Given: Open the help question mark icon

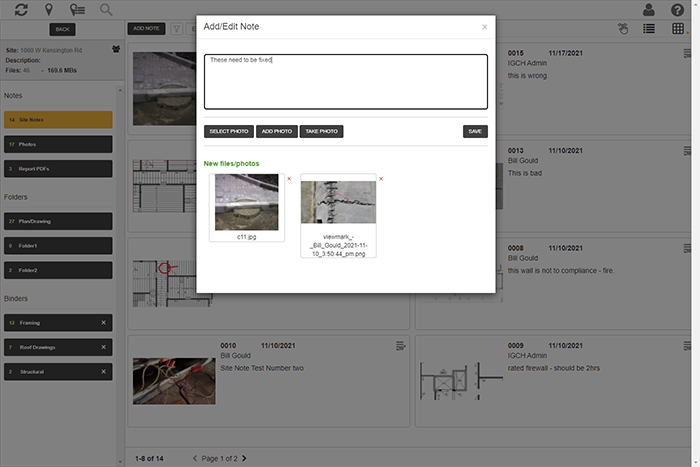Looking at the screenshot, I should (677, 10).
